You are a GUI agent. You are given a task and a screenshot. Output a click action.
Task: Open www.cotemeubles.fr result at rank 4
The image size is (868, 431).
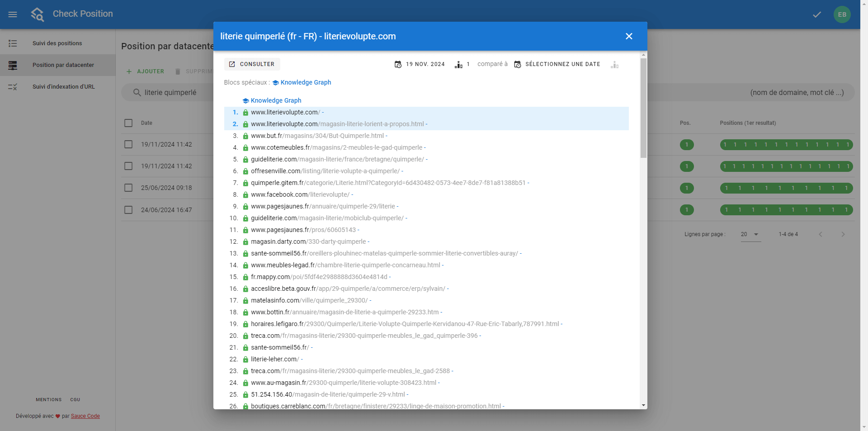[x=336, y=147]
